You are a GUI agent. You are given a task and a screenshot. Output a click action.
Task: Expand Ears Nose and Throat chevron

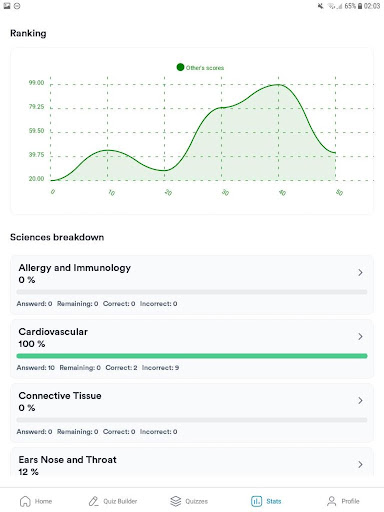point(360,465)
